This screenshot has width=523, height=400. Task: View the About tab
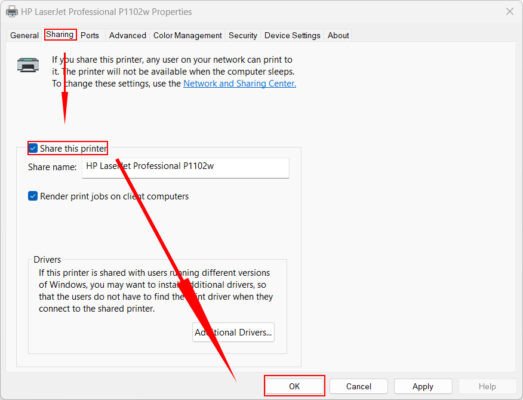[x=338, y=35]
